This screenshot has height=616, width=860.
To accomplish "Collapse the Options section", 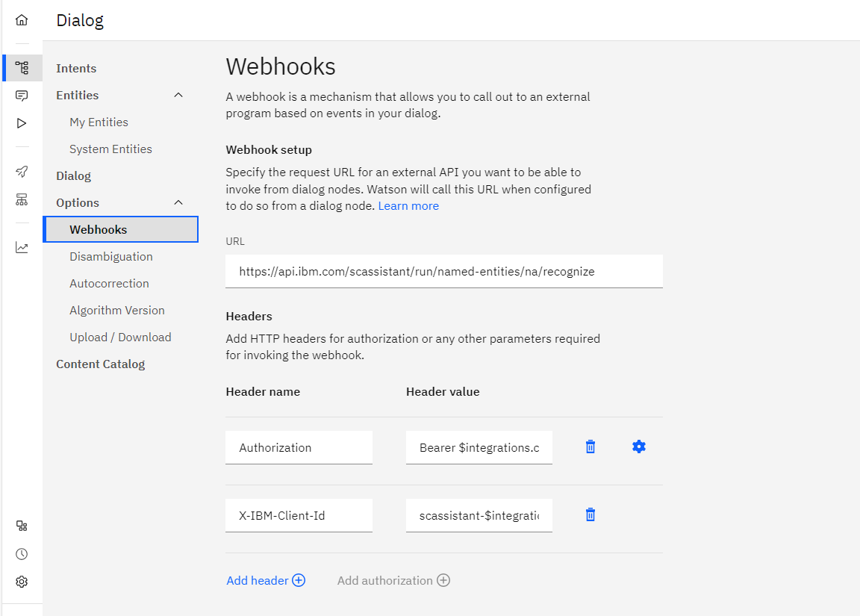I will pos(178,203).
